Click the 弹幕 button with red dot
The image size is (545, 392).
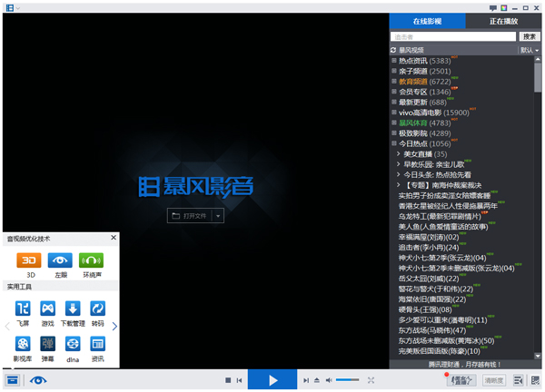click(461, 380)
